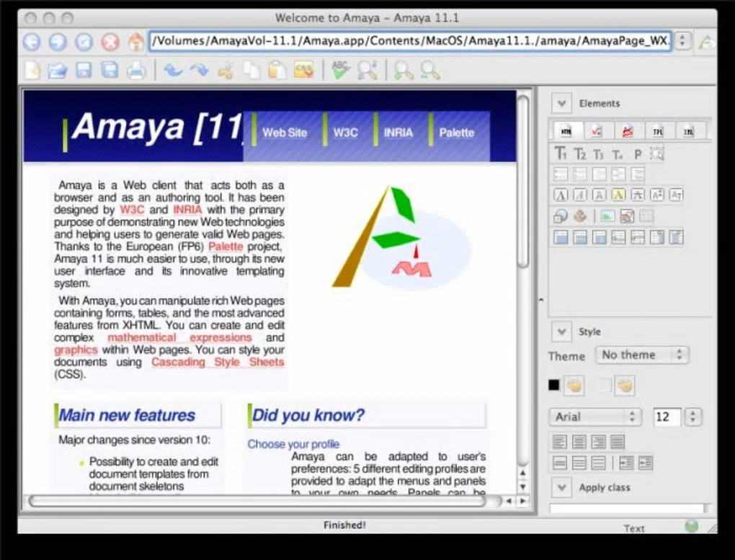Click the horizontal scrollbar under the page
Screen dimensions: 735x560
coord(258,502)
